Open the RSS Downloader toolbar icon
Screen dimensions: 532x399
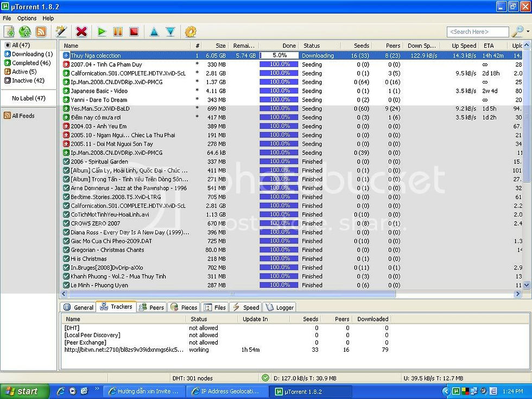41,31
